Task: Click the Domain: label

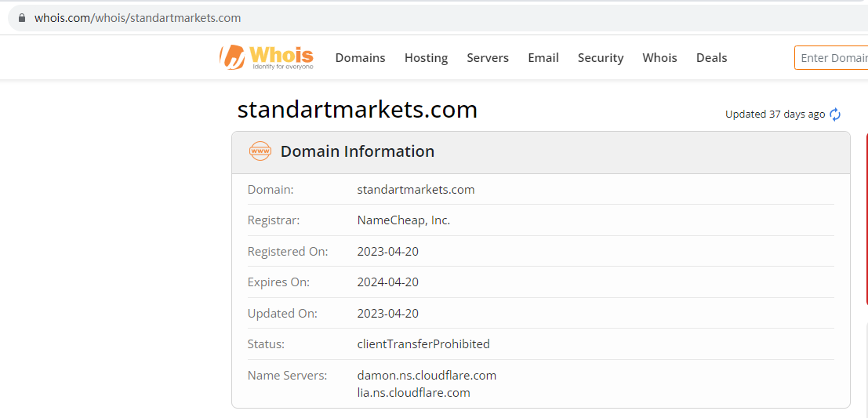Action: coord(271,189)
